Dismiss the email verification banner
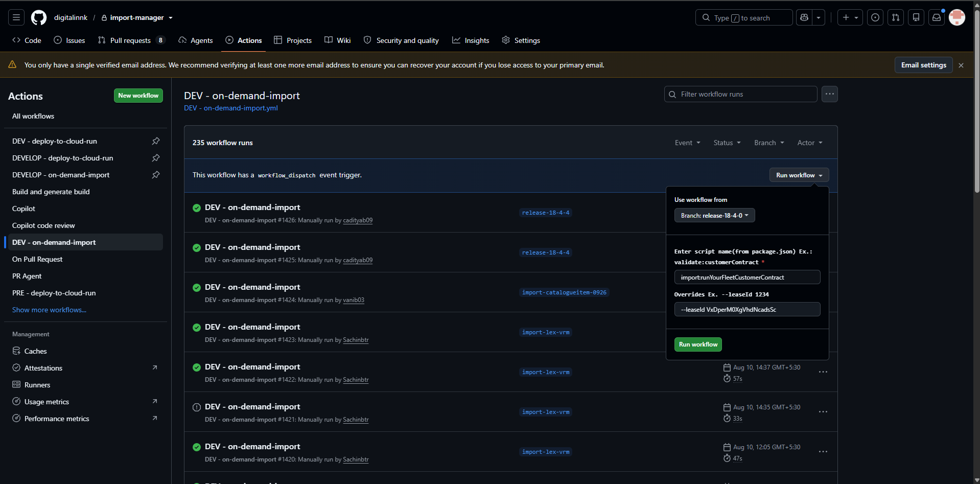 [961, 65]
